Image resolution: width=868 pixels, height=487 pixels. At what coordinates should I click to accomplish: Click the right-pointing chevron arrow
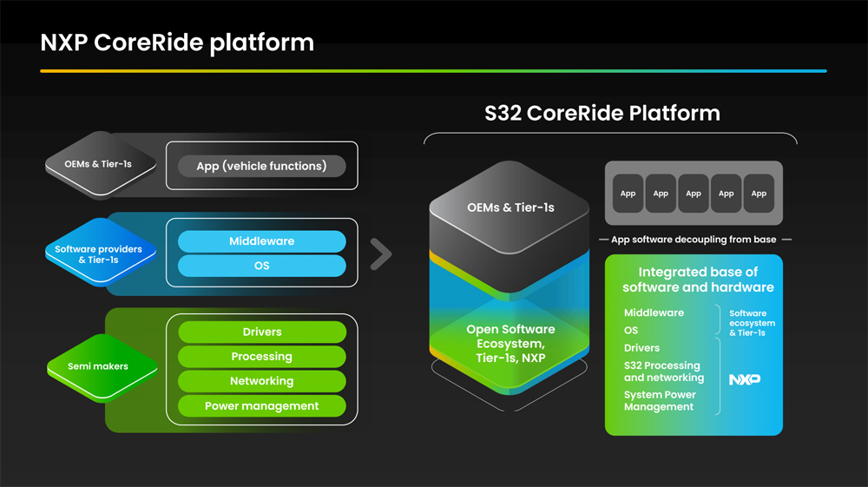tap(381, 254)
